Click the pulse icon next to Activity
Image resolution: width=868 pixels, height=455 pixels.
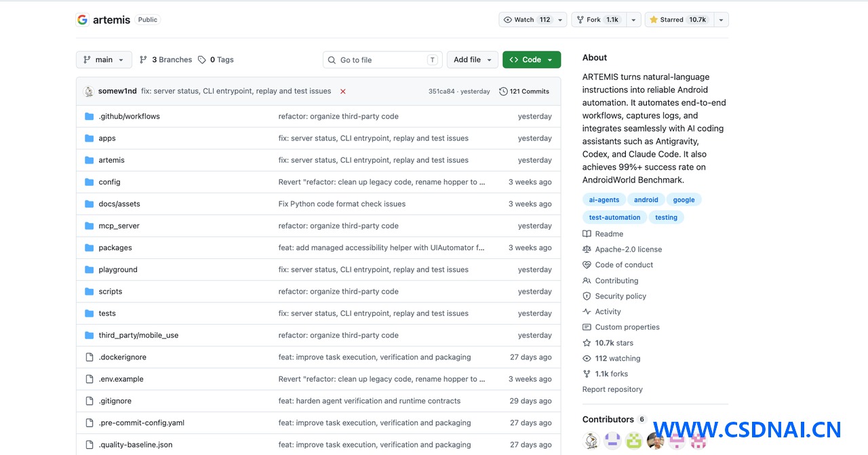[x=587, y=312]
